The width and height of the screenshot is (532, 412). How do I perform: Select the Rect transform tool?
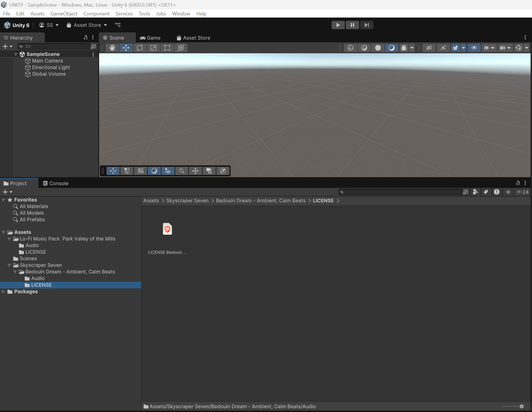tap(167, 48)
